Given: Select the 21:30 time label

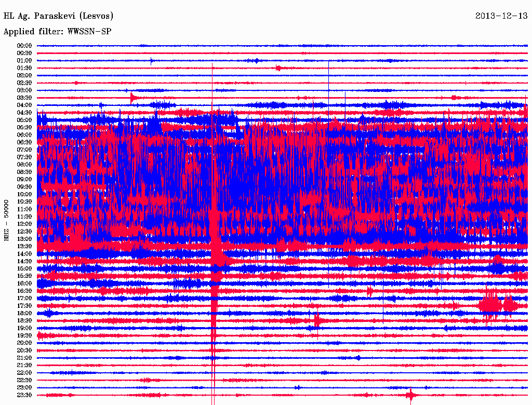Looking at the screenshot, I should (24, 366).
